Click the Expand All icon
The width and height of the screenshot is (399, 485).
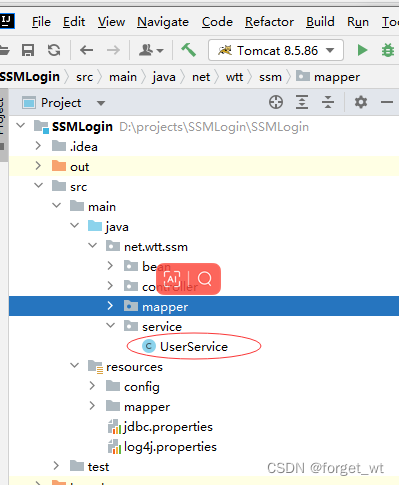click(302, 102)
